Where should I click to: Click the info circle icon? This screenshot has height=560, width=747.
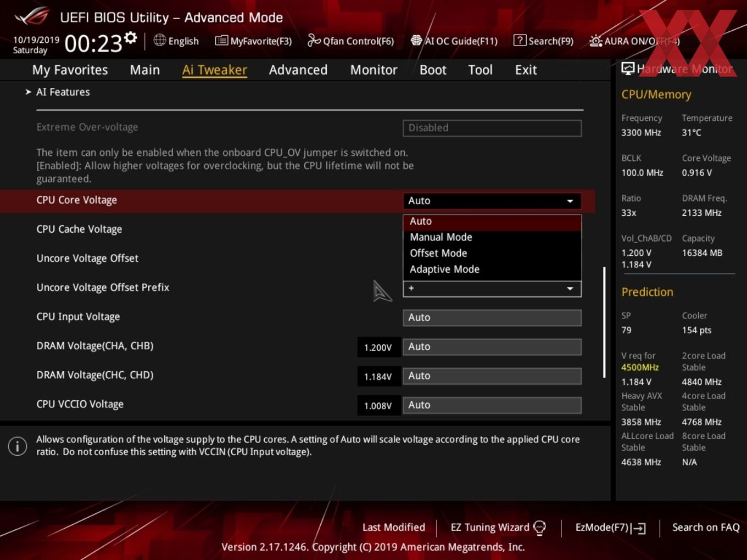point(18,446)
